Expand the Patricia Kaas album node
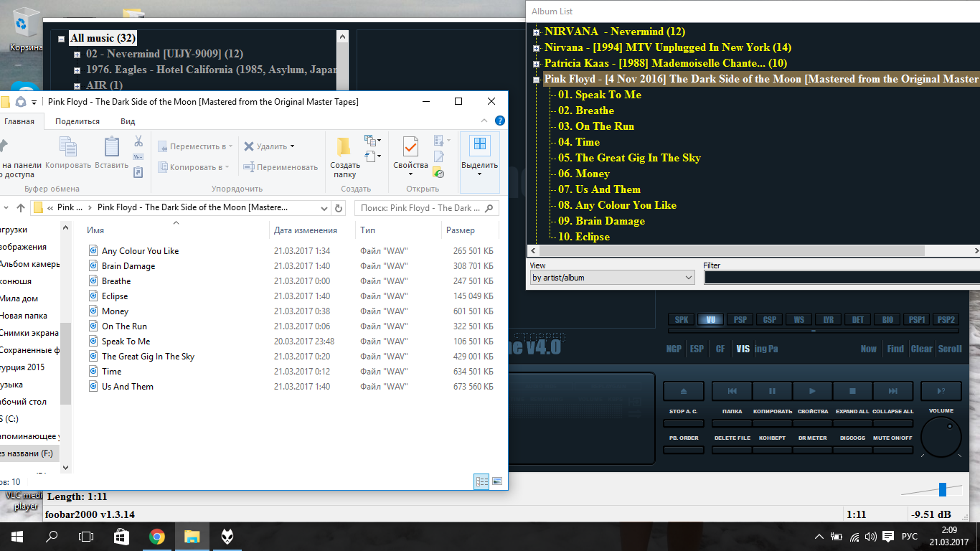Screen dimensions: 980x551 point(536,64)
